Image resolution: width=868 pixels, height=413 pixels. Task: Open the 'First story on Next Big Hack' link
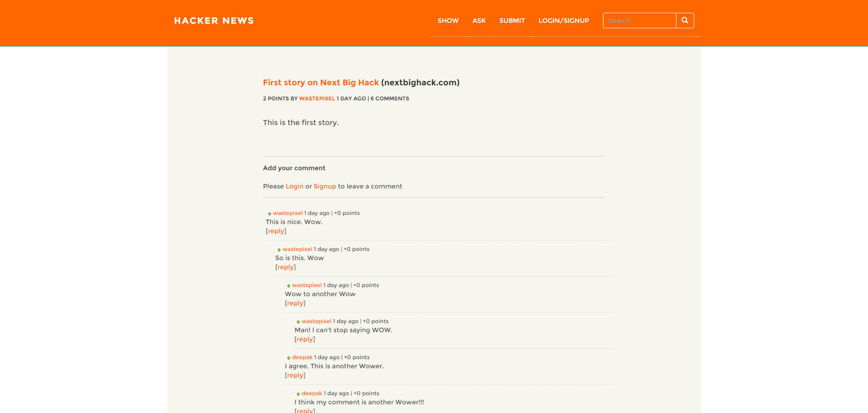click(321, 83)
